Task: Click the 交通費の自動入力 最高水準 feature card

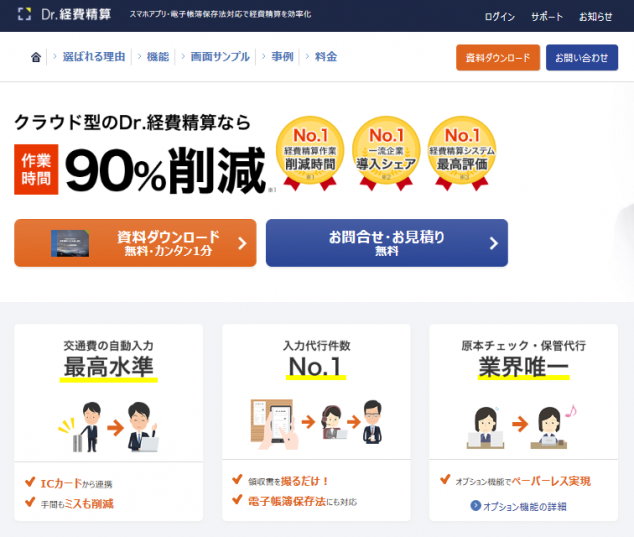Action: click(x=108, y=422)
